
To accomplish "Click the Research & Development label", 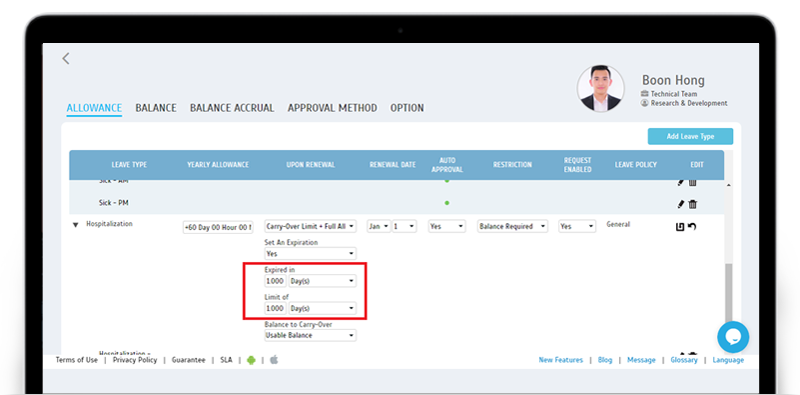I will [x=689, y=103].
